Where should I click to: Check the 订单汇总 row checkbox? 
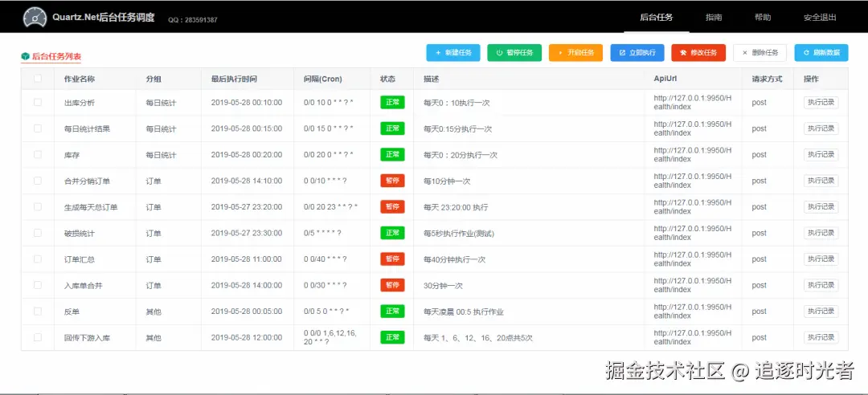(38, 259)
